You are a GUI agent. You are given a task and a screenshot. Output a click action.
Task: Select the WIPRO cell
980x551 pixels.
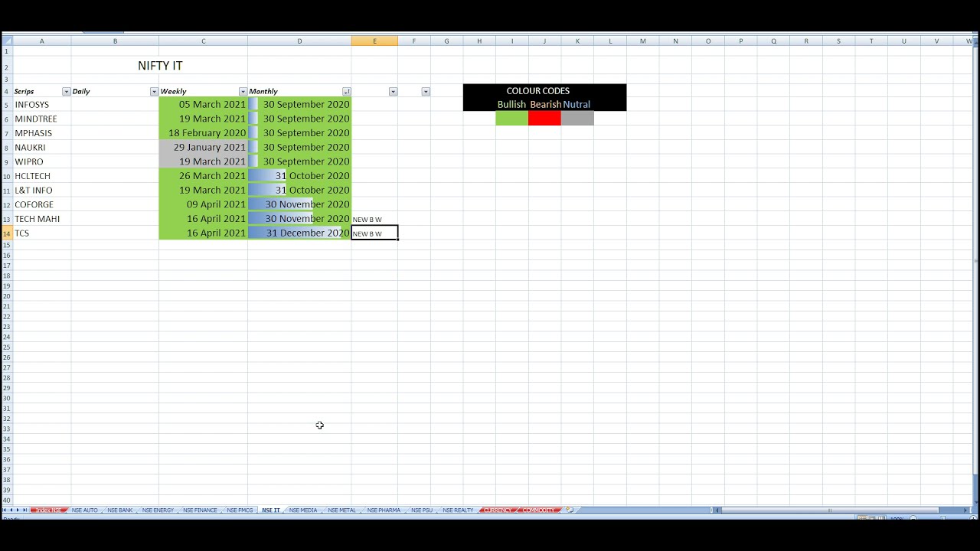click(x=42, y=162)
